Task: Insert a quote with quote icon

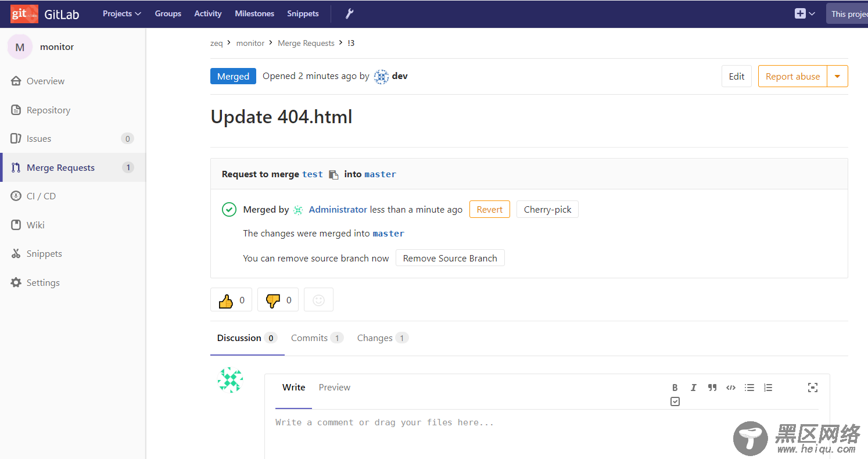Action: coord(712,388)
